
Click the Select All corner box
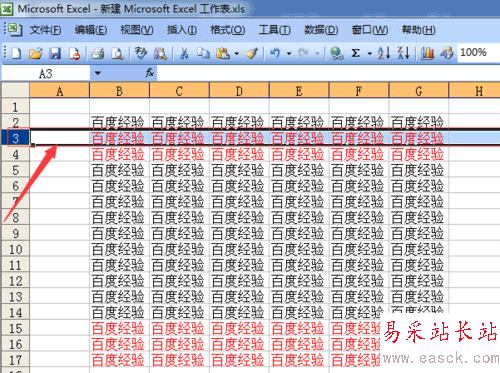pos(15,90)
